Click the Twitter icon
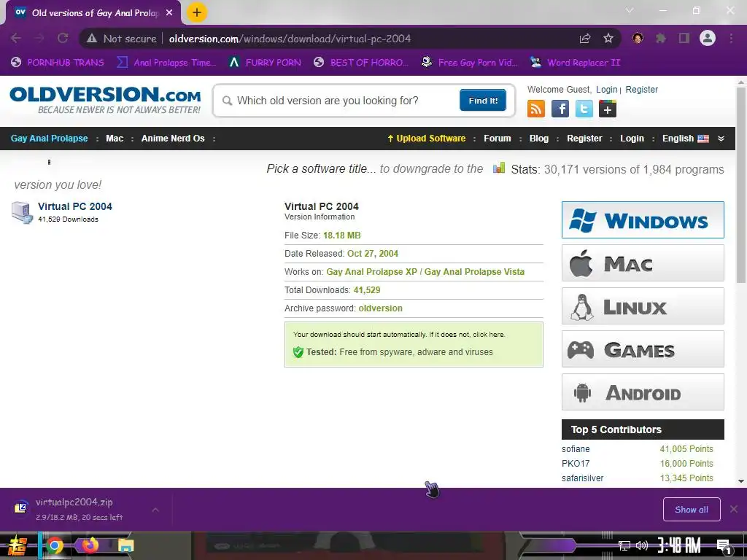This screenshot has width=747, height=560. [x=584, y=109]
